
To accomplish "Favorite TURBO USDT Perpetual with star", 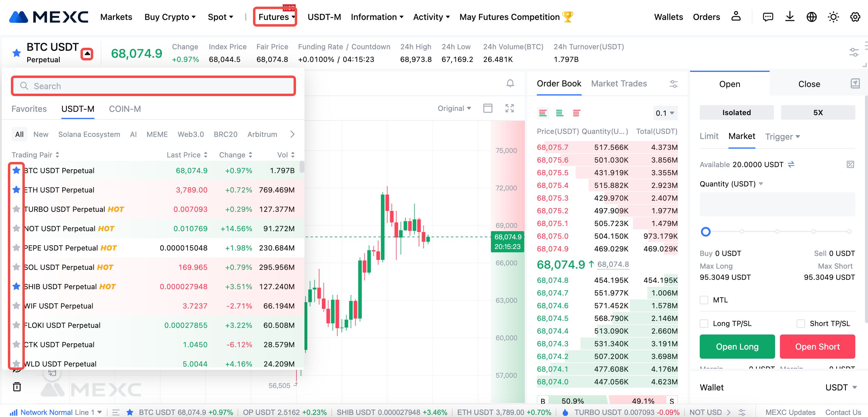I will [16, 209].
